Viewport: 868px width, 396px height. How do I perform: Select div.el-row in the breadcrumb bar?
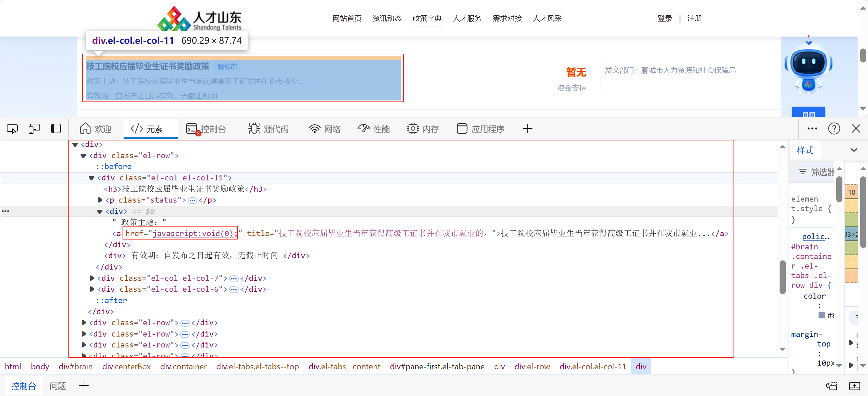pyautogui.click(x=532, y=366)
